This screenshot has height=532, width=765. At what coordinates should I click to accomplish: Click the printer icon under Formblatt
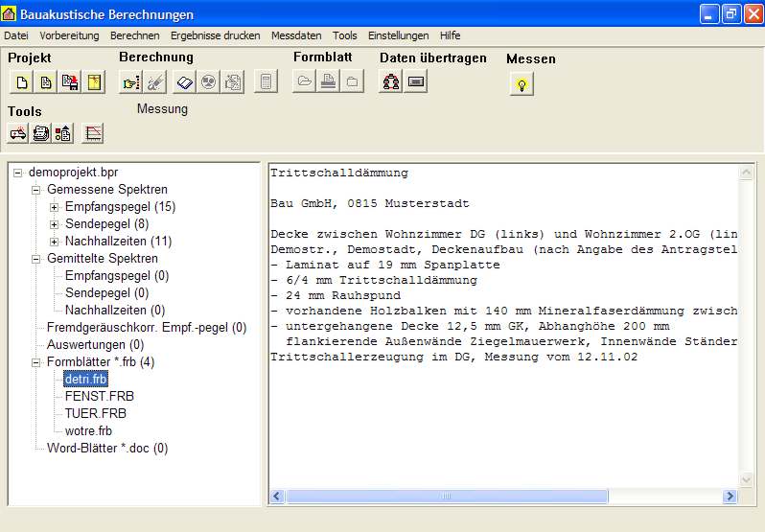[329, 81]
